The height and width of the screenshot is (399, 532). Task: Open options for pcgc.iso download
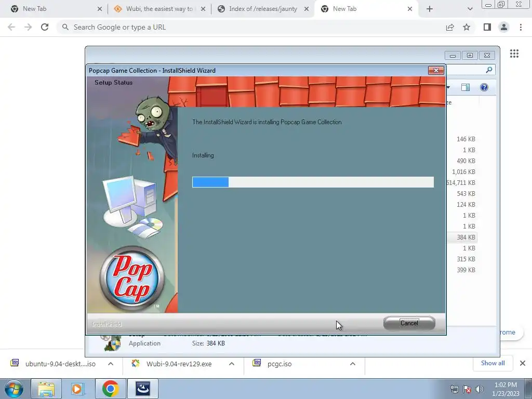tap(353, 364)
